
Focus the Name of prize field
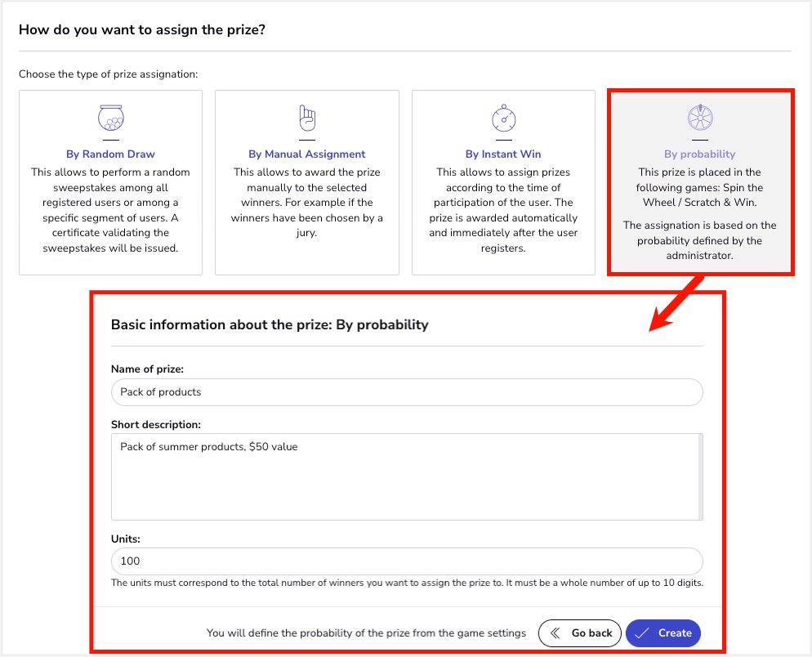[x=407, y=392]
